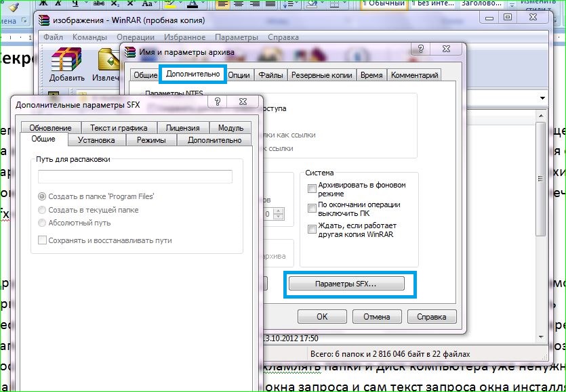Image resolution: width=566 pixels, height=392 pixels.
Task: Open the Операции menu in WinRAR
Action: 136,37
